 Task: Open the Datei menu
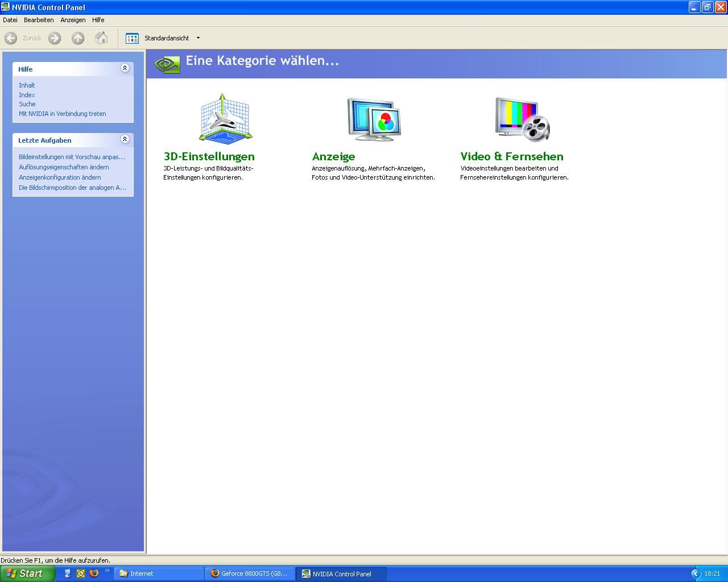pyautogui.click(x=10, y=20)
